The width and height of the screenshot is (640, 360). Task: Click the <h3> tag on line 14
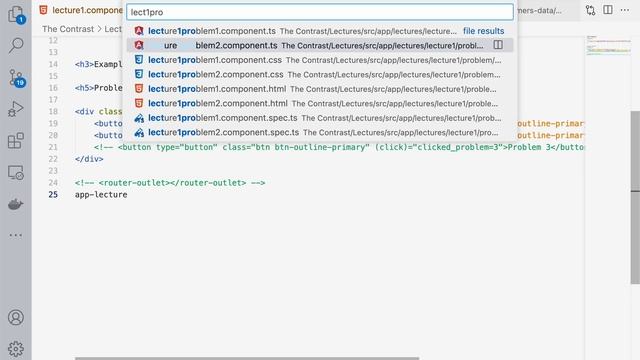coord(84,64)
